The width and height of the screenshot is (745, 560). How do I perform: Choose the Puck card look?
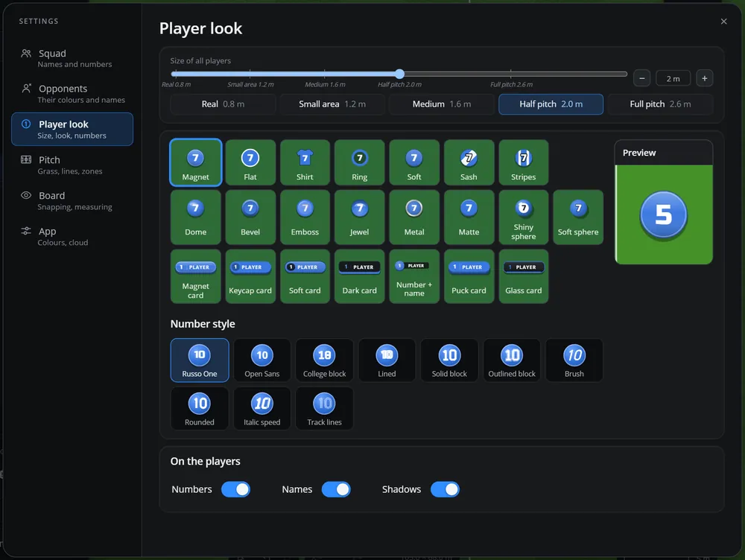[x=469, y=276]
